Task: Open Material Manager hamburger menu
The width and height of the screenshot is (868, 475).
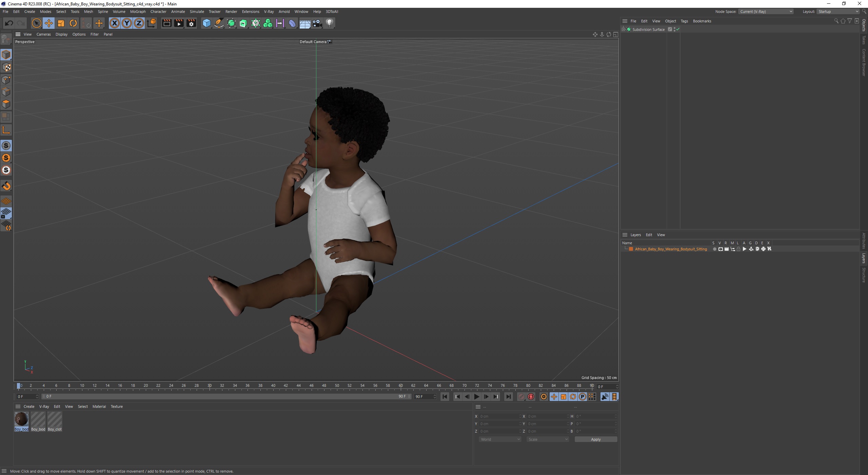Action: click(x=18, y=406)
